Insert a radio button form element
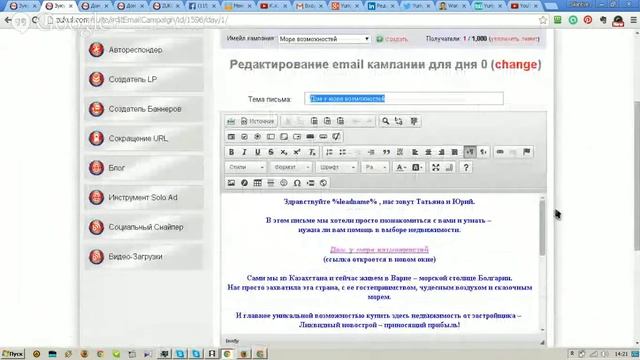Image resolution: width=640 pixels, height=360 pixels. (257, 137)
